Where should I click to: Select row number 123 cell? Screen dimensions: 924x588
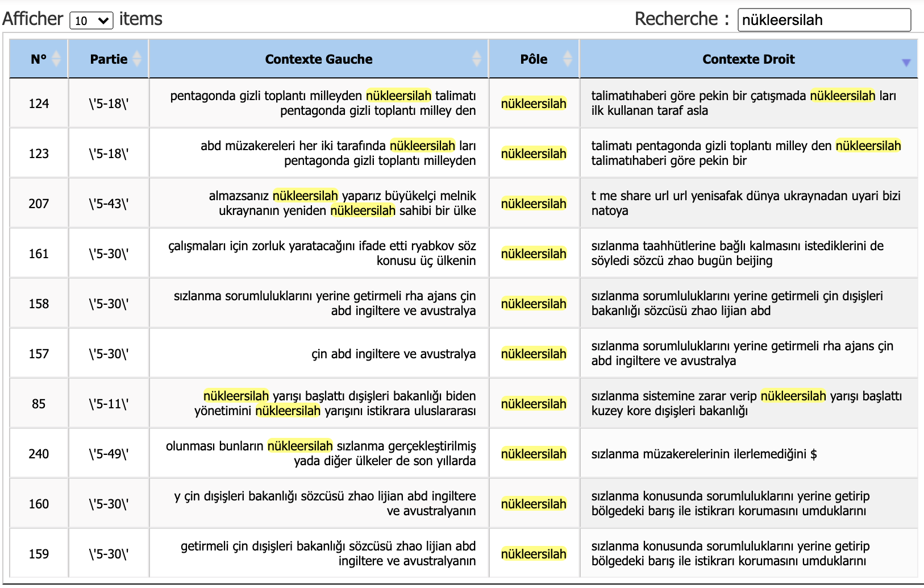(x=39, y=154)
